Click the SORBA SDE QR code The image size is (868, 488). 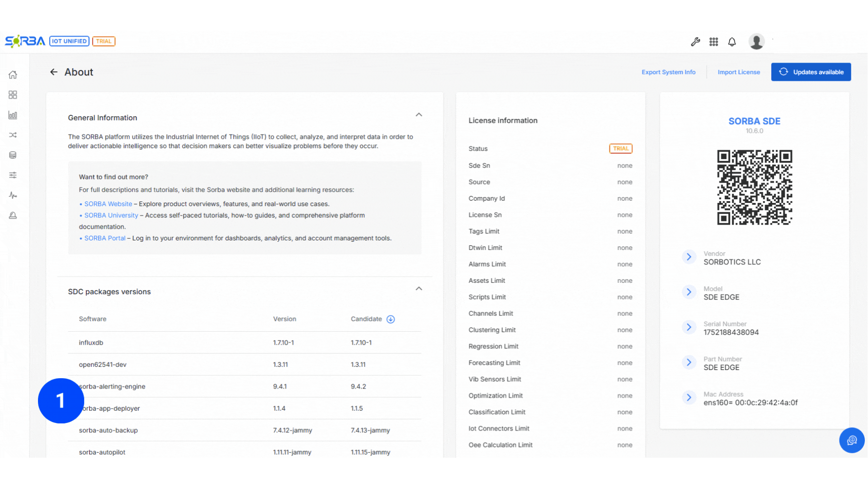(x=755, y=188)
